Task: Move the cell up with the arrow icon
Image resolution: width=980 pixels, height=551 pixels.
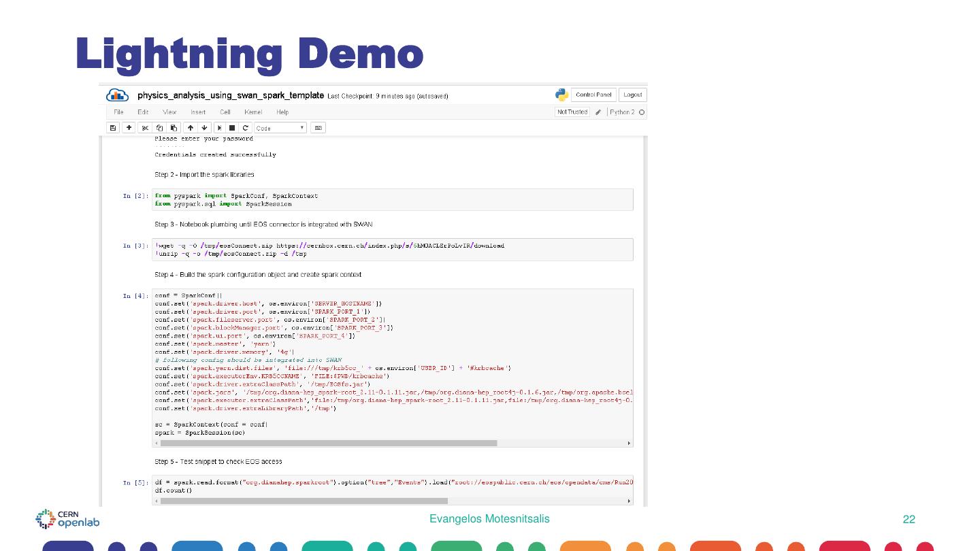Action: coord(191,128)
